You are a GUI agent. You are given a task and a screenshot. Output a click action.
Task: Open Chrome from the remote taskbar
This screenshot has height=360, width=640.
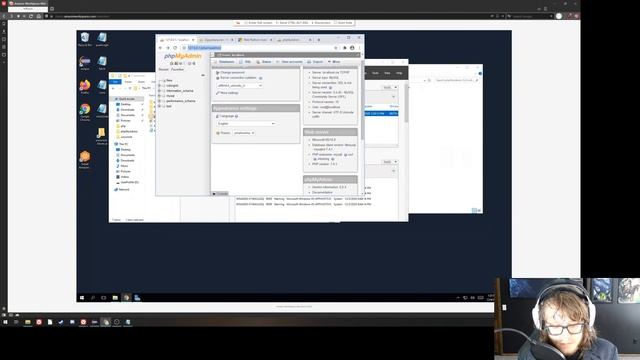pos(126,298)
